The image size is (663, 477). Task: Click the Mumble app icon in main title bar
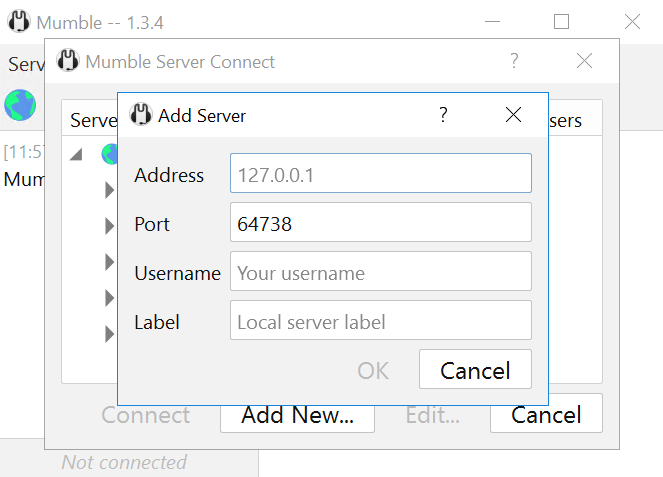click(x=19, y=21)
